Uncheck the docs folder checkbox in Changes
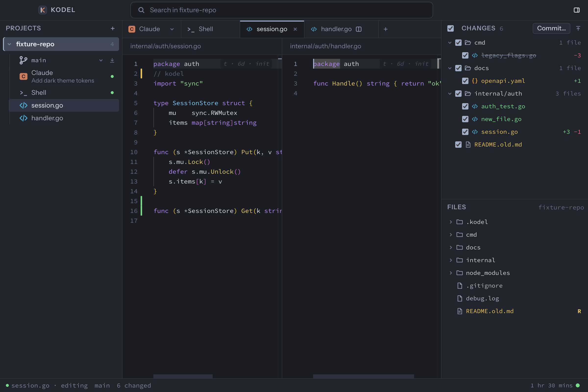The width and height of the screenshot is (588, 392). point(458,68)
